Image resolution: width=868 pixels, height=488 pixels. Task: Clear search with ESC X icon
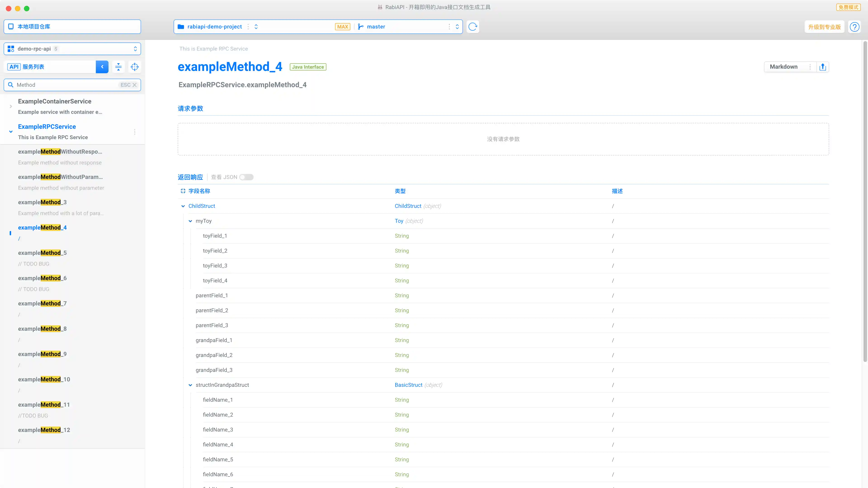pyautogui.click(x=134, y=85)
